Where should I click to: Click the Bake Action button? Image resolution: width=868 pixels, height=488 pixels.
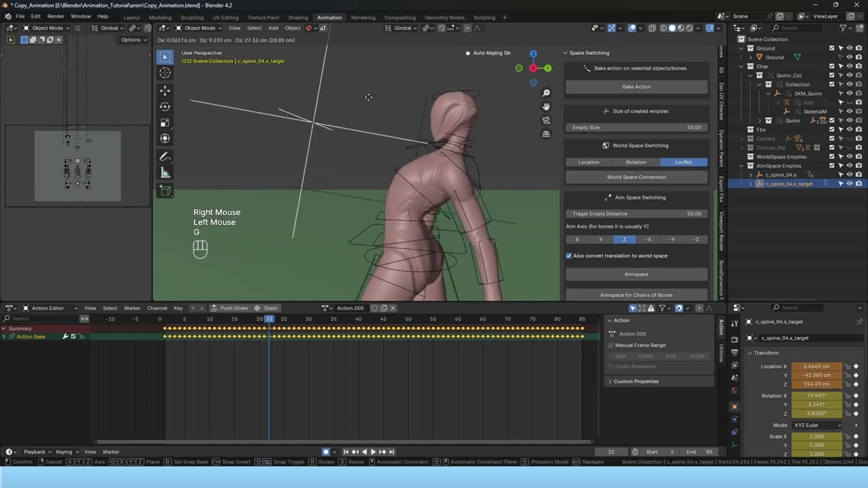click(636, 87)
